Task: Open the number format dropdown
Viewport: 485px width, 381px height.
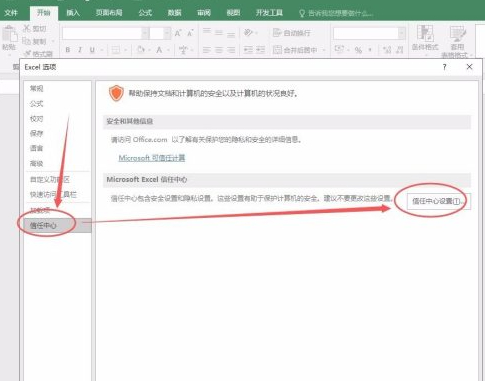Action: [402, 33]
